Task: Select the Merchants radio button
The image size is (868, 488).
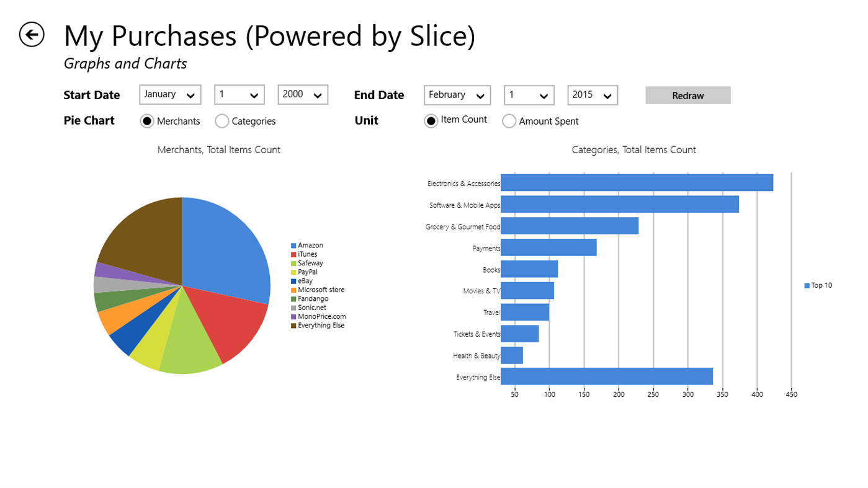Action: click(147, 121)
